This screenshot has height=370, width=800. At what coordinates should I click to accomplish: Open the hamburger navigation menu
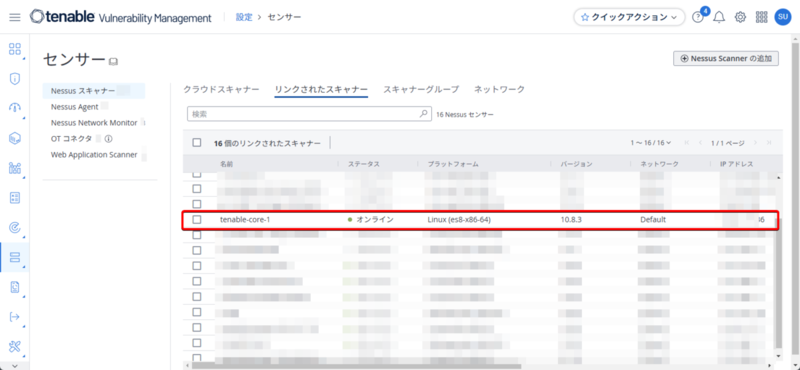click(15, 17)
